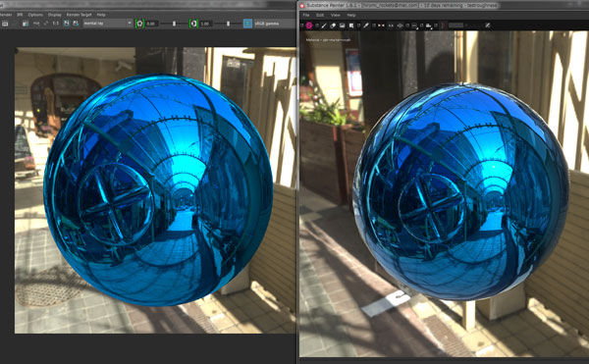This screenshot has width=589, height=364.
Task: Select the Paint brush tool
Action: coord(324,26)
